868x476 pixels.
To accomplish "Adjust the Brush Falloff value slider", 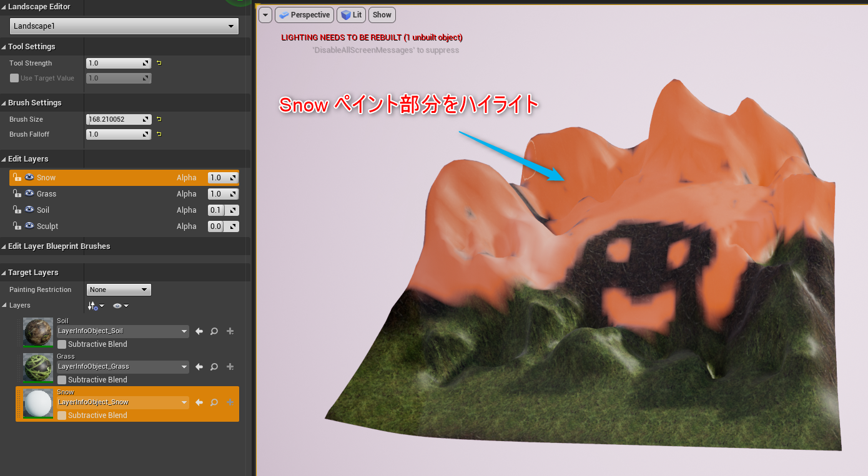I will tap(119, 134).
